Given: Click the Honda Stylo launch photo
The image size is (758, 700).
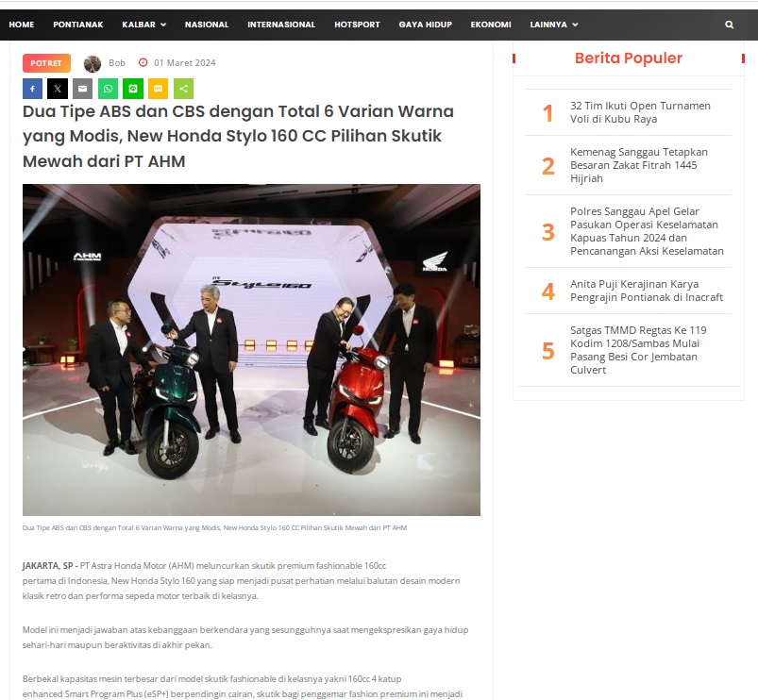Looking at the screenshot, I should tap(251, 350).
